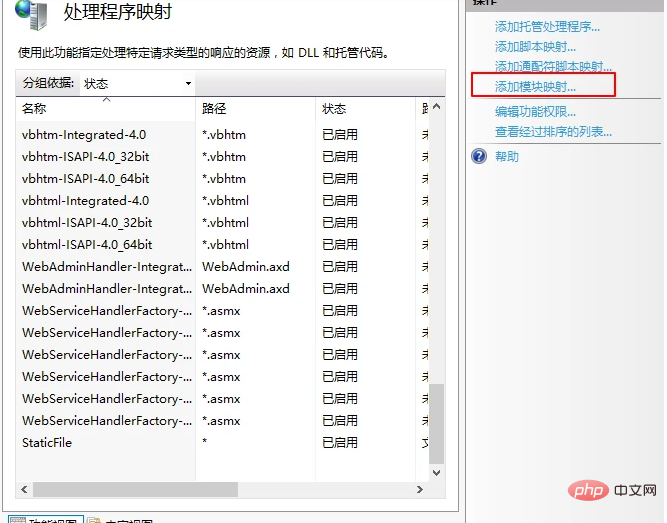
Task: Click *.vbhtm path of vbhtm-ISAPI-4.0_32bit
Action: tap(224, 157)
